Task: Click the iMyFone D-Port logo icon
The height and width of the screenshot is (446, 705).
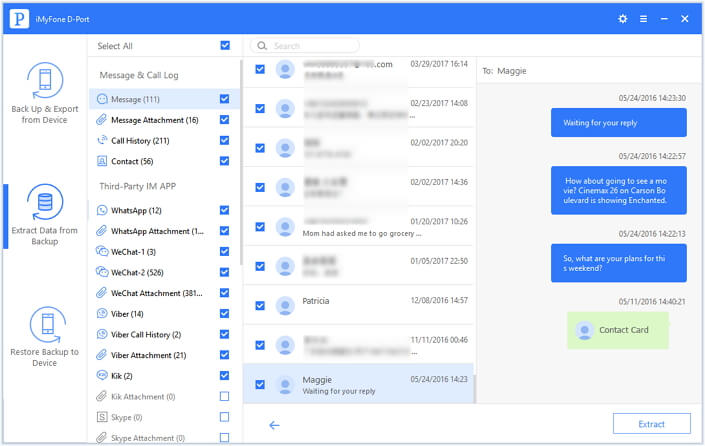Action: pyautogui.click(x=19, y=19)
